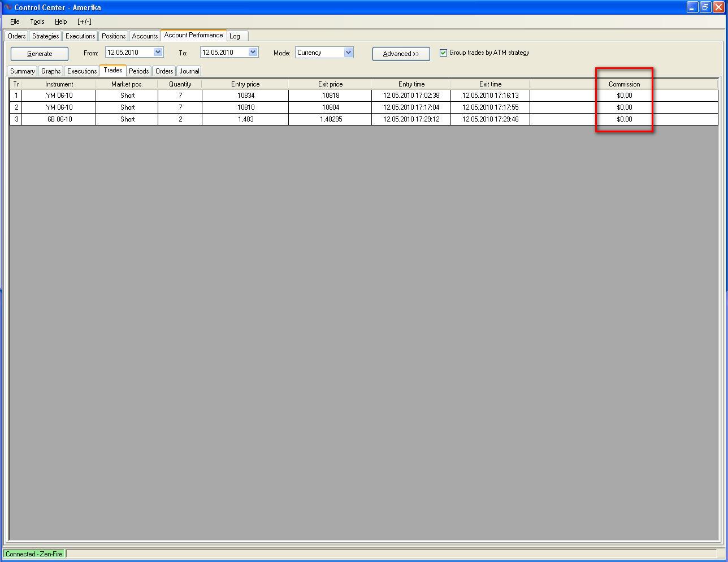
Task: Sort by Instrument column header
Action: click(x=59, y=84)
